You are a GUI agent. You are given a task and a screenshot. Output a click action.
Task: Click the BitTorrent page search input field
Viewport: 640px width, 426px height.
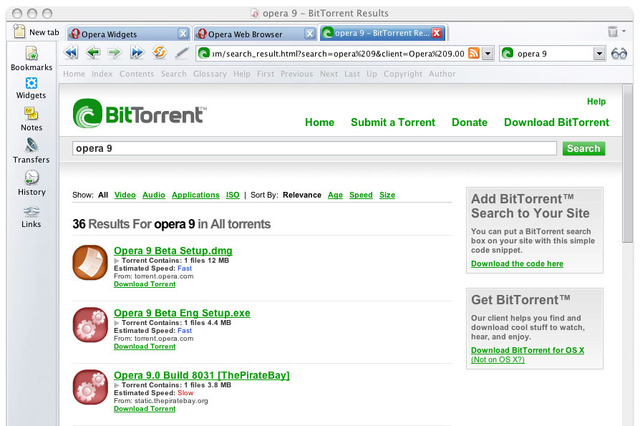tap(314, 149)
